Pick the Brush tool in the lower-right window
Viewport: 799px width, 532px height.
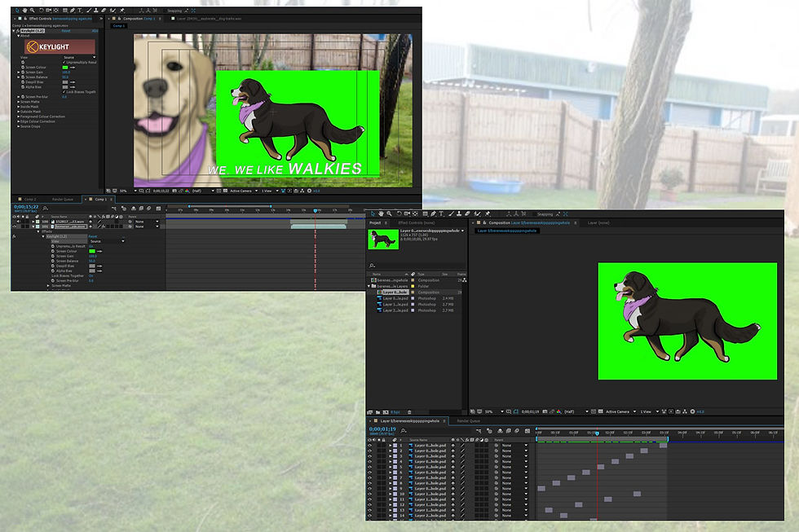tap(452, 213)
